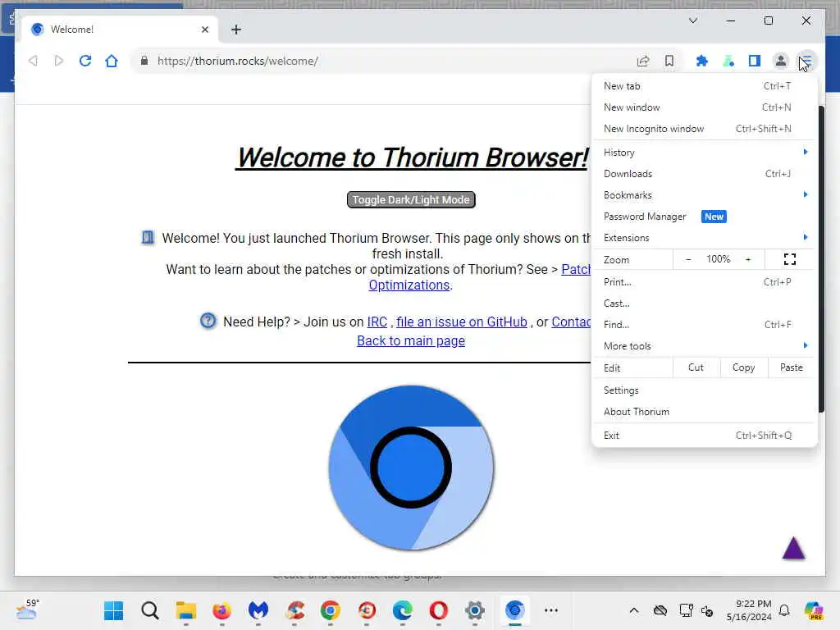This screenshot has height=630, width=840.
Task: Click the green flask toolbar icon
Action: click(x=728, y=61)
